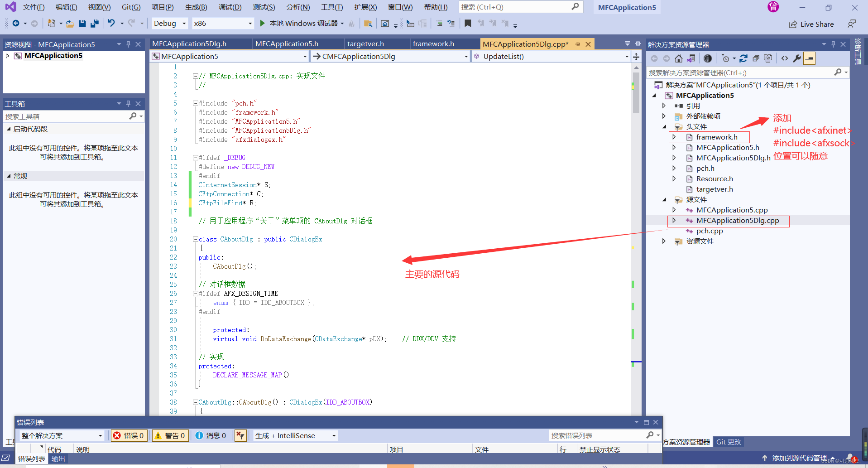Sync with active document in Solution Explorer

coord(743,58)
